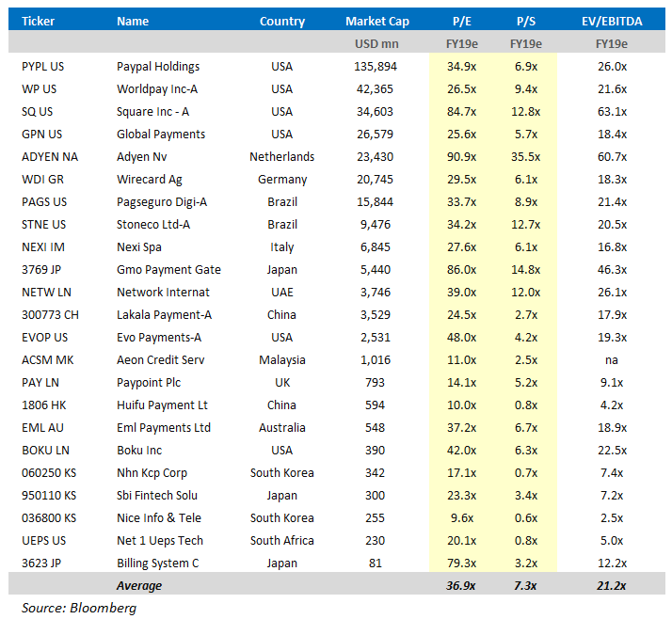Select Wirecard Ag name cell
672x619 pixels.
point(149,180)
